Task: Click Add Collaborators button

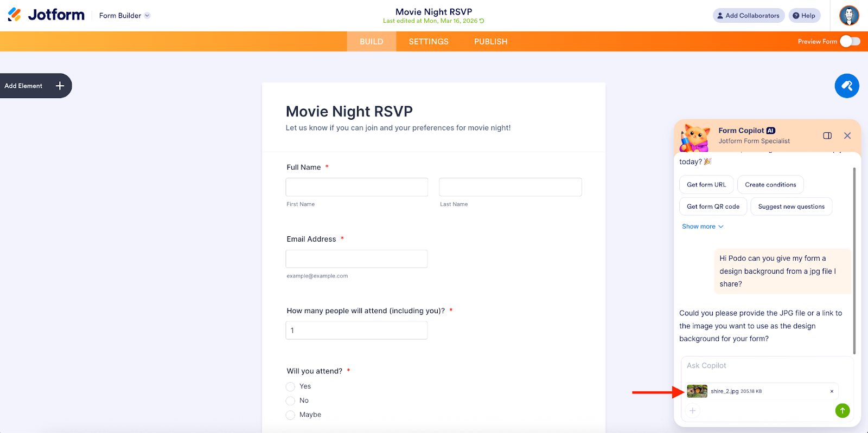Action: (x=749, y=16)
